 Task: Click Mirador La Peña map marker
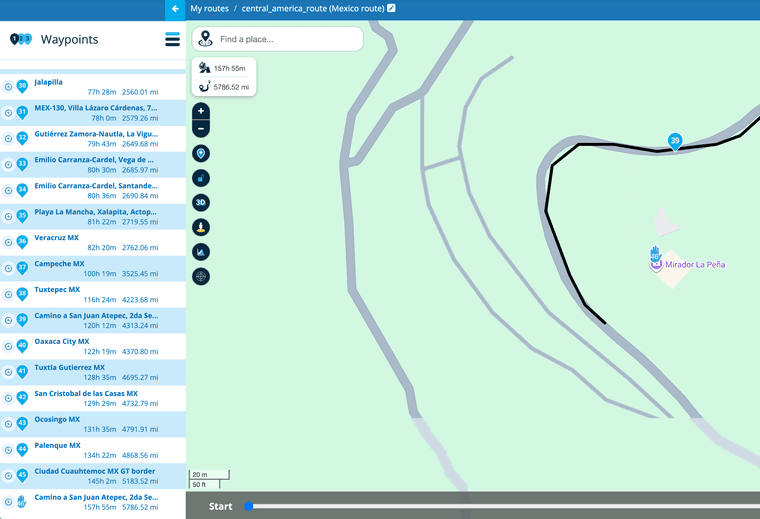click(x=656, y=256)
